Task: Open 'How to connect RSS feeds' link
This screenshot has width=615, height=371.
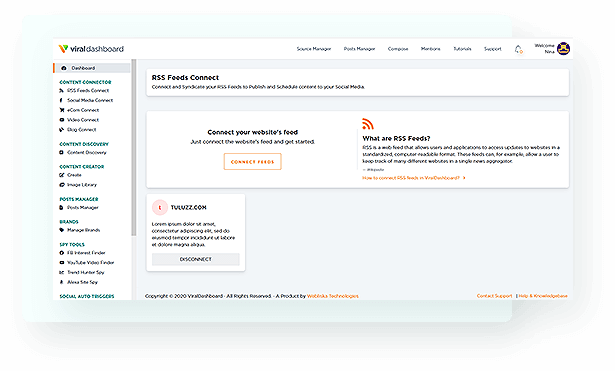Action: click(x=414, y=178)
